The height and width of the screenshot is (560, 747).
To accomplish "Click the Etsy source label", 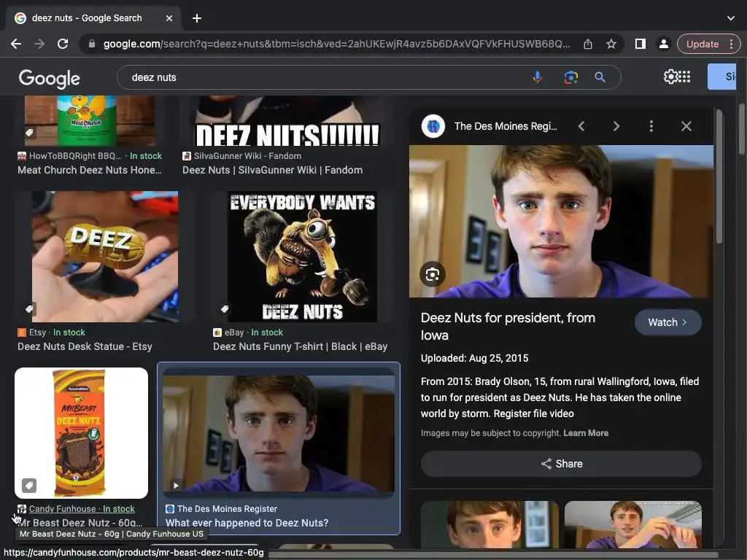I will (32, 332).
